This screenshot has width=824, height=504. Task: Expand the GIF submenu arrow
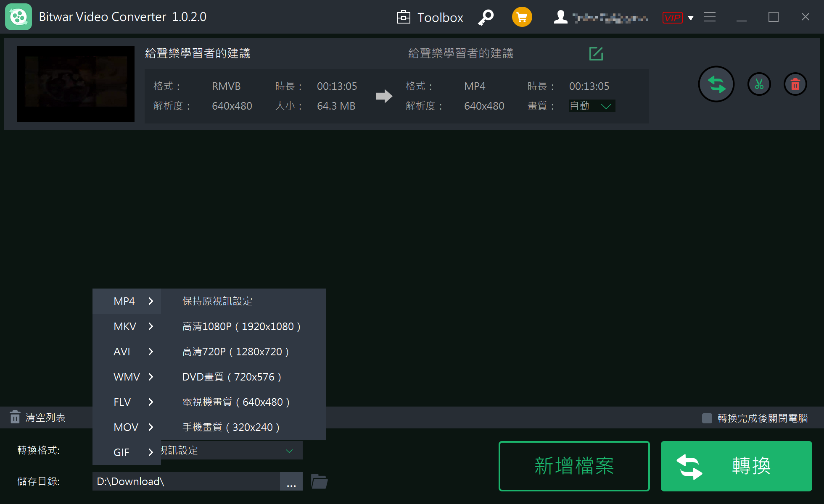coord(151,452)
